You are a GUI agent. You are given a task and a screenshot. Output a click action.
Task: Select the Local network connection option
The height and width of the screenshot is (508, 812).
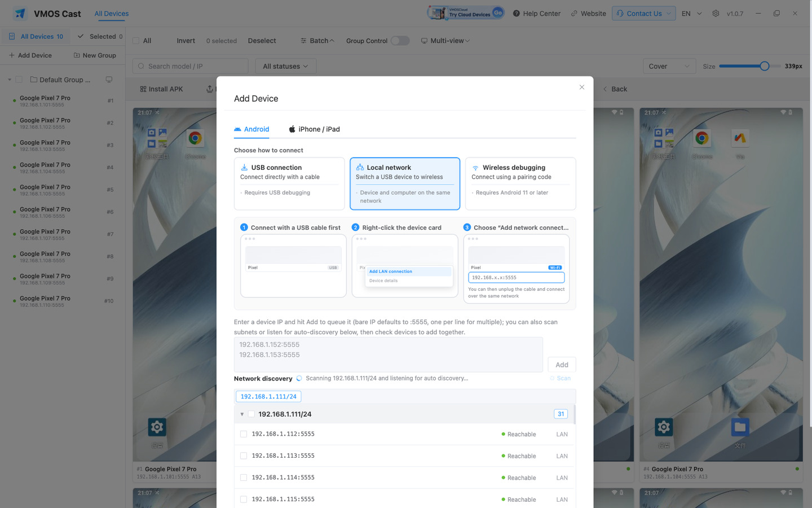[x=405, y=183]
